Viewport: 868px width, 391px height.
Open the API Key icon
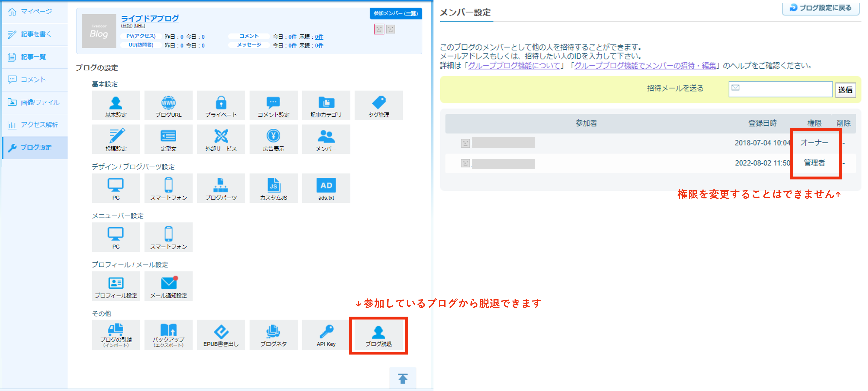[x=326, y=335]
